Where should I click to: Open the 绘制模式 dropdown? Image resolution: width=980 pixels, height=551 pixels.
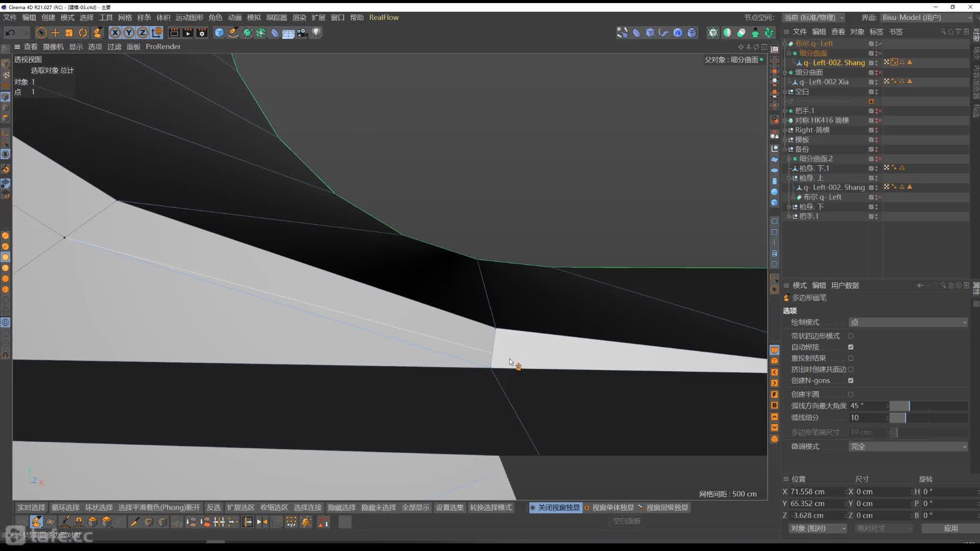908,322
